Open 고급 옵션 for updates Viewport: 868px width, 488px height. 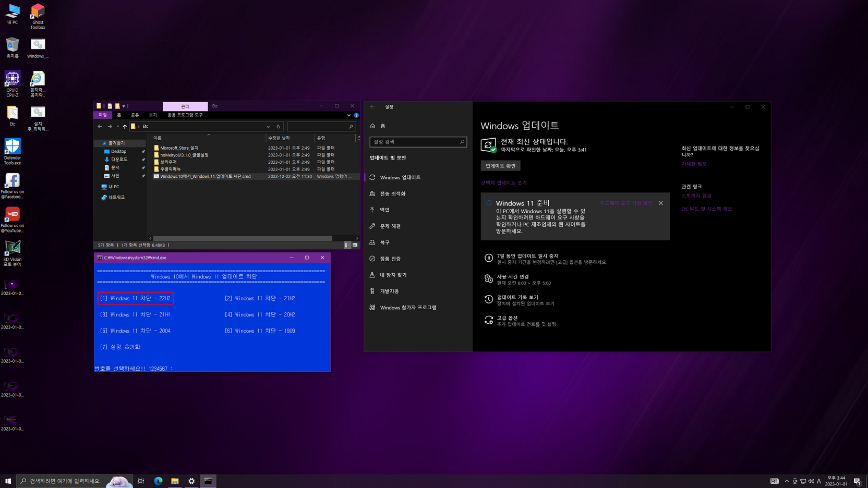tap(520, 321)
